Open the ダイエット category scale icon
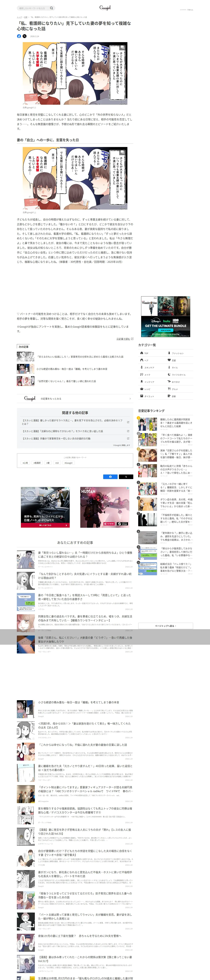The height and width of the screenshot is (980, 210). (x=142, y=396)
